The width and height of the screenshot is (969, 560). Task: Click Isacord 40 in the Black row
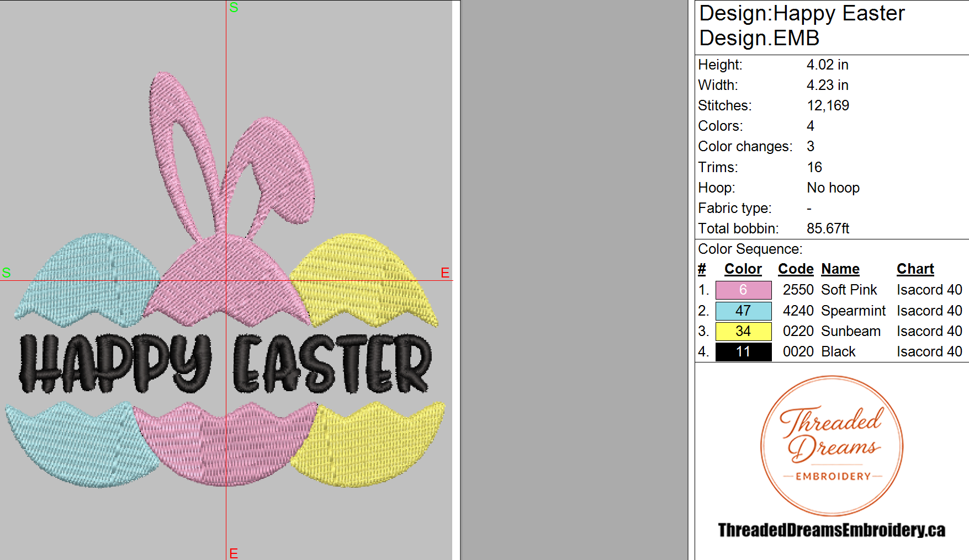[929, 351]
